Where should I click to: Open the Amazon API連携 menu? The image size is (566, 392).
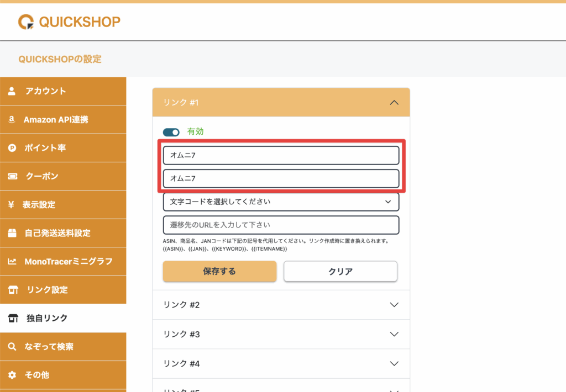point(63,119)
